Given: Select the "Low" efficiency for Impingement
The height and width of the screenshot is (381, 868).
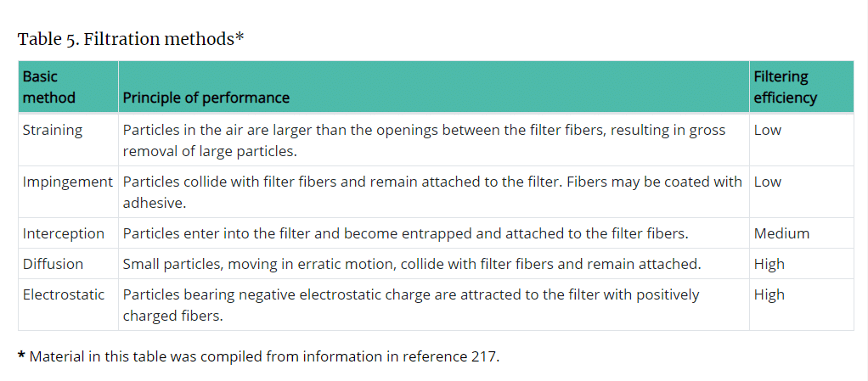Looking at the screenshot, I should tap(768, 182).
